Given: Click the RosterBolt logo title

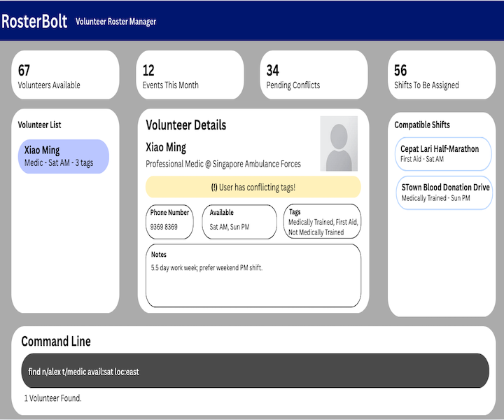Looking at the screenshot, I should [x=34, y=21].
